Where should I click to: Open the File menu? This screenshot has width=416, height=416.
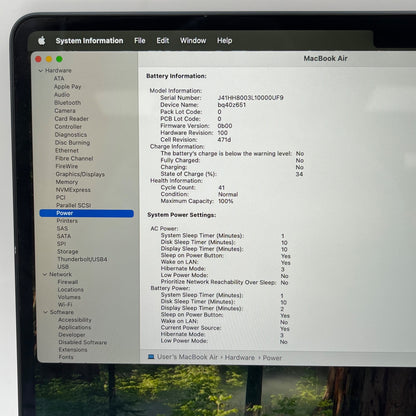tap(140, 41)
